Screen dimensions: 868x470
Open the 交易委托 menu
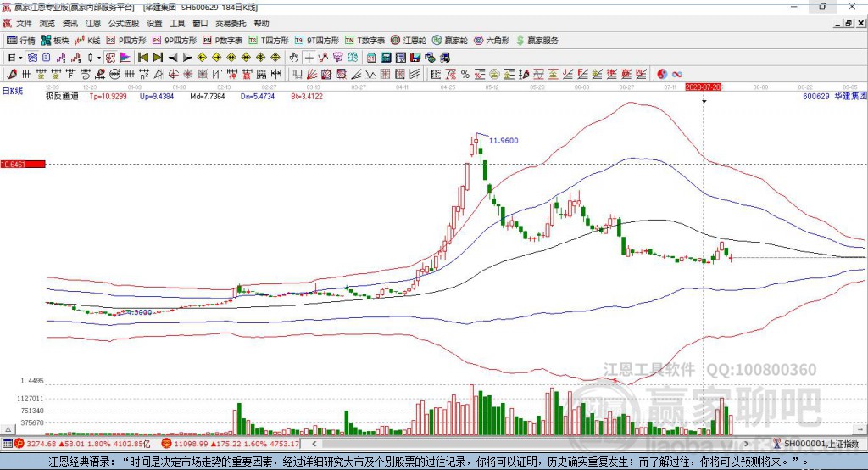click(x=231, y=23)
